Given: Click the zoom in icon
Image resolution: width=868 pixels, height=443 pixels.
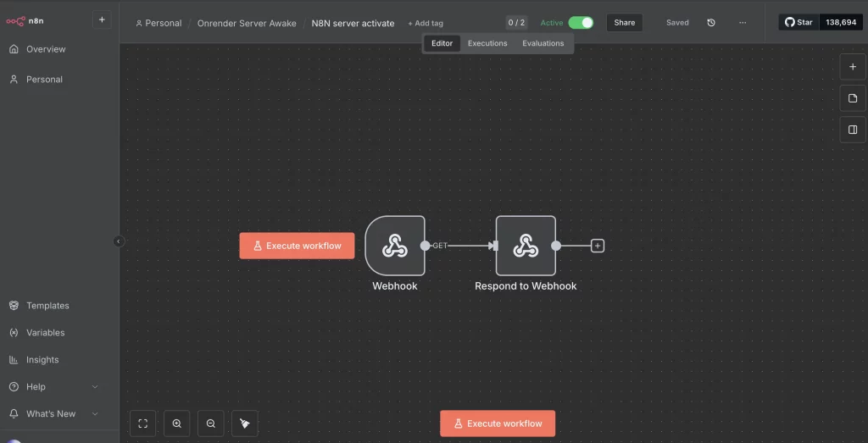Looking at the screenshot, I should [176, 424].
